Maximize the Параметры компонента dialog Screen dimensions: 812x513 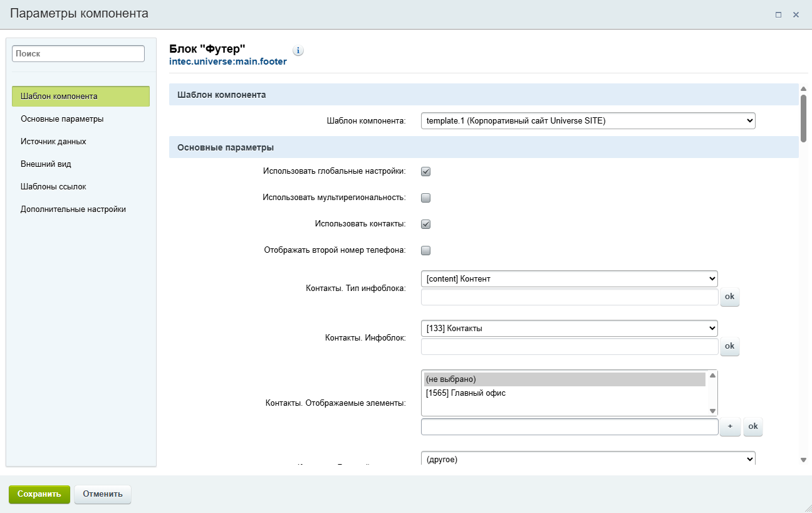coord(778,14)
